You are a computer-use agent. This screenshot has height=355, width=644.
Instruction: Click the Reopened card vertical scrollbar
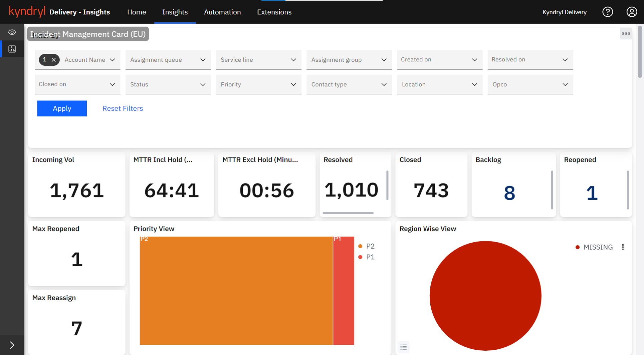[628, 190]
